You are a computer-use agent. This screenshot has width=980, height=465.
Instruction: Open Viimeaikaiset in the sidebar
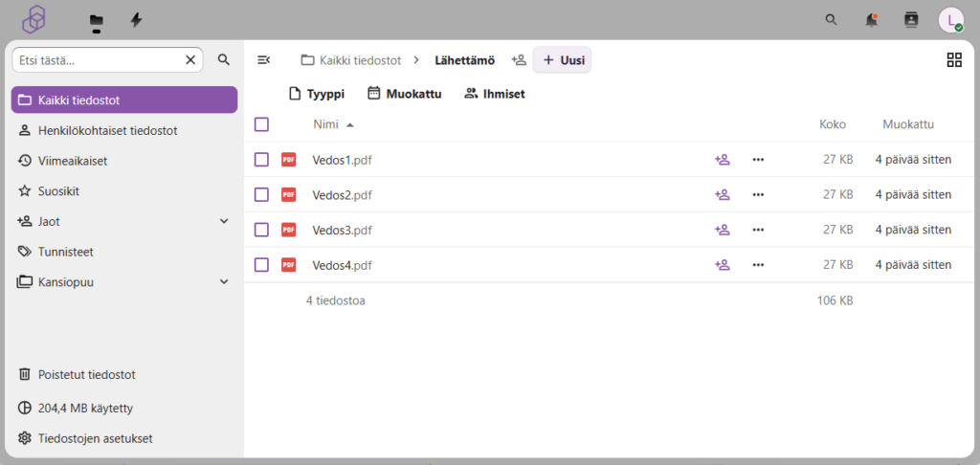[73, 161]
